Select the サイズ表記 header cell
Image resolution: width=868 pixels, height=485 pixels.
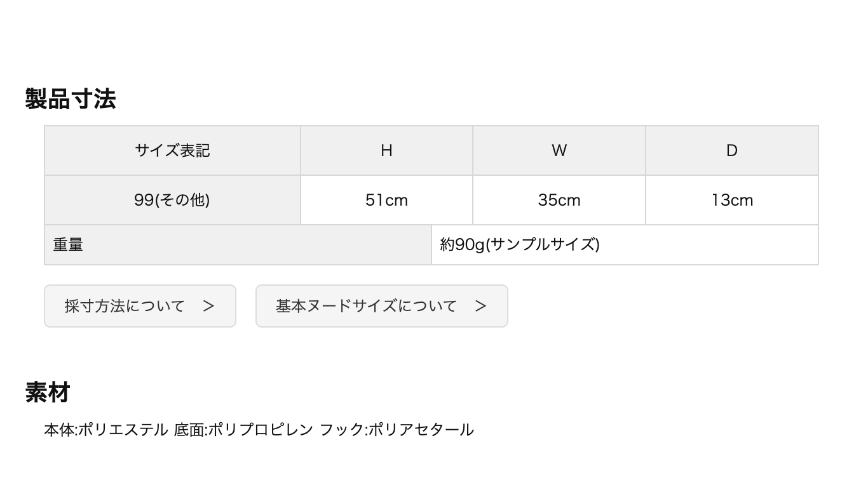coord(172,150)
